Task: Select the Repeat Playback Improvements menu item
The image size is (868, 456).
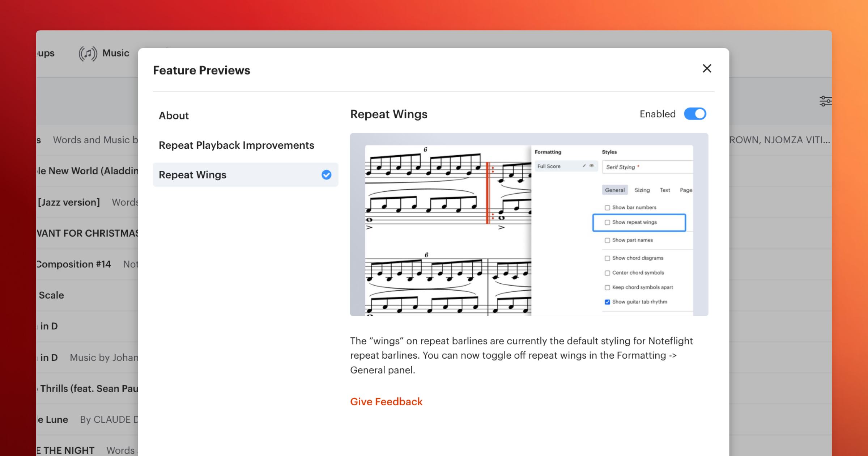Action: pyautogui.click(x=237, y=145)
